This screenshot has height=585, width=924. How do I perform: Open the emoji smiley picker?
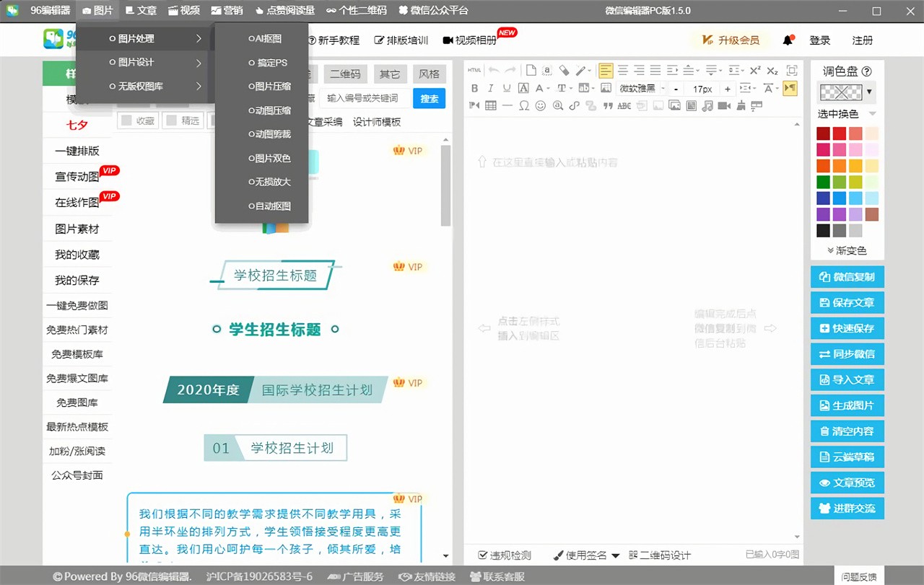(x=541, y=106)
